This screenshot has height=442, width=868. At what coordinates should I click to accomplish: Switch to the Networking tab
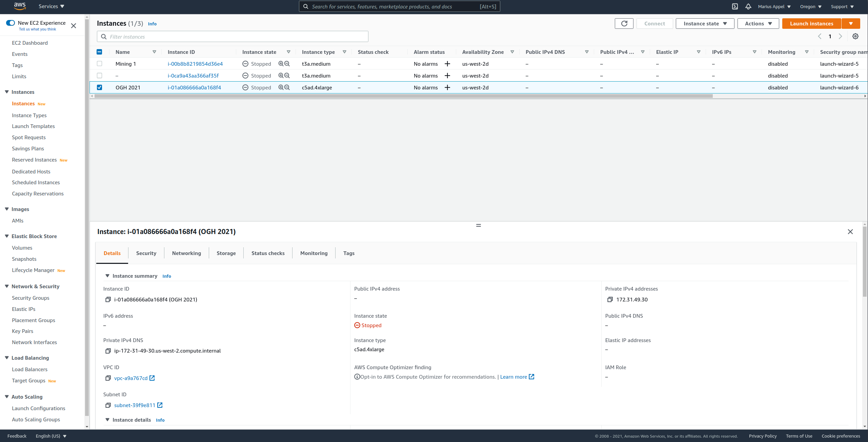tap(186, 253)
